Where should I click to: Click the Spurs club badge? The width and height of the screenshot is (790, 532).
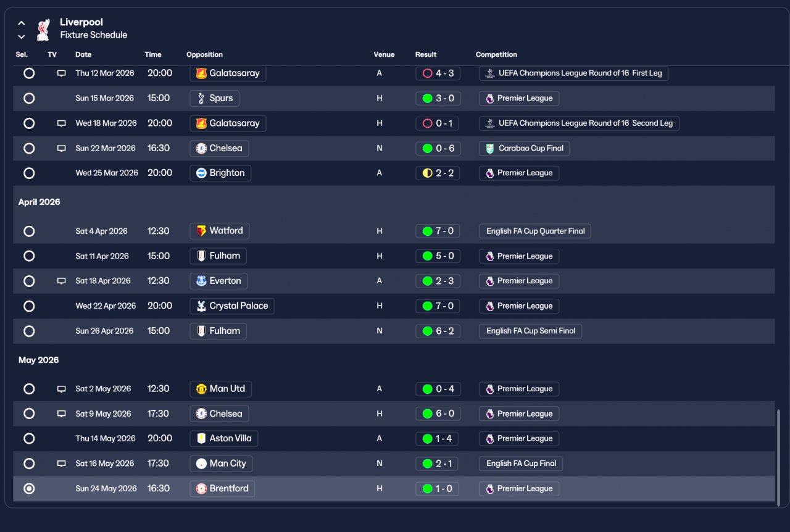pos(201,98)
